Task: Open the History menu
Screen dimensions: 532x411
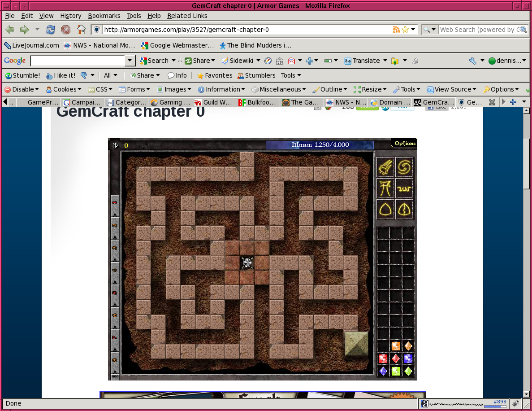Action: [71, 16]
